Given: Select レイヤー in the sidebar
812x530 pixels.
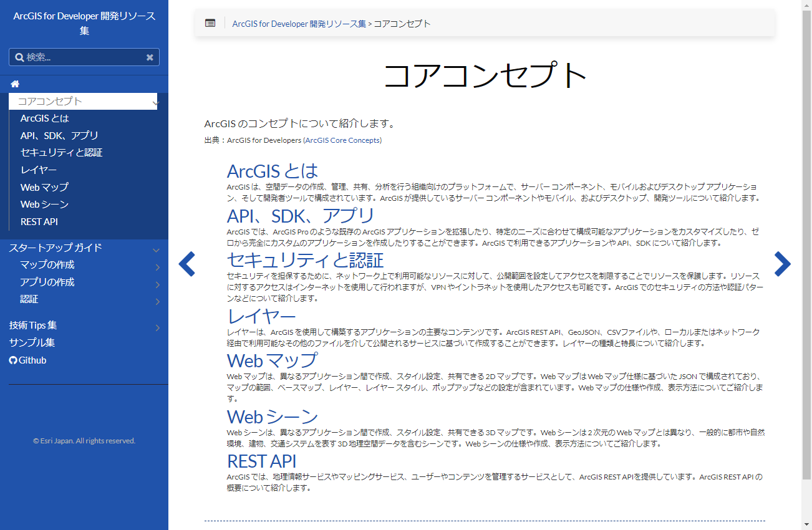Looking at the screenshot, I should (x=39, y=170).
